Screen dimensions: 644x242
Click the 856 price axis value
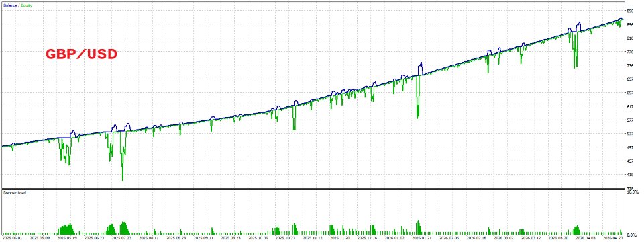(x=630, y=25)
